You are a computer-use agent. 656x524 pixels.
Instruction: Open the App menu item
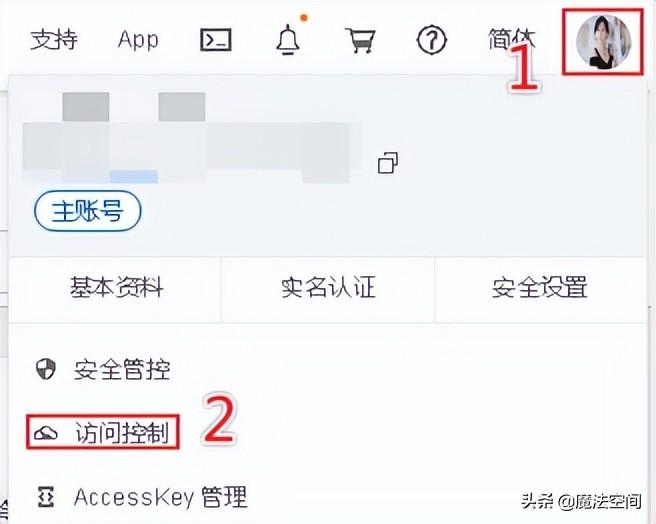[138, 40]
